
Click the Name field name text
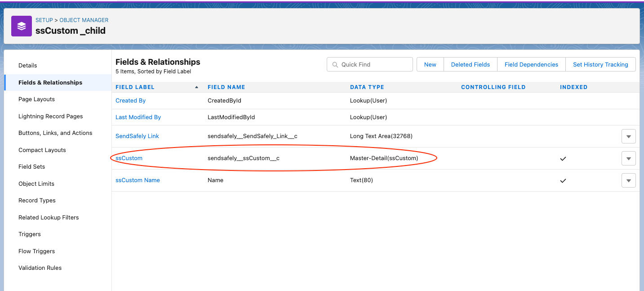pyautogui.click(x=216, y=180)
